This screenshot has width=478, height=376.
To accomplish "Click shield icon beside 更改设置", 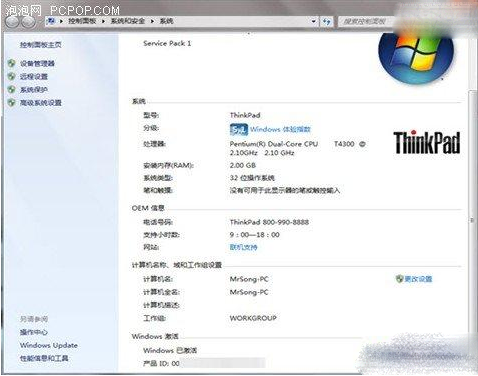I will (399, 279).
